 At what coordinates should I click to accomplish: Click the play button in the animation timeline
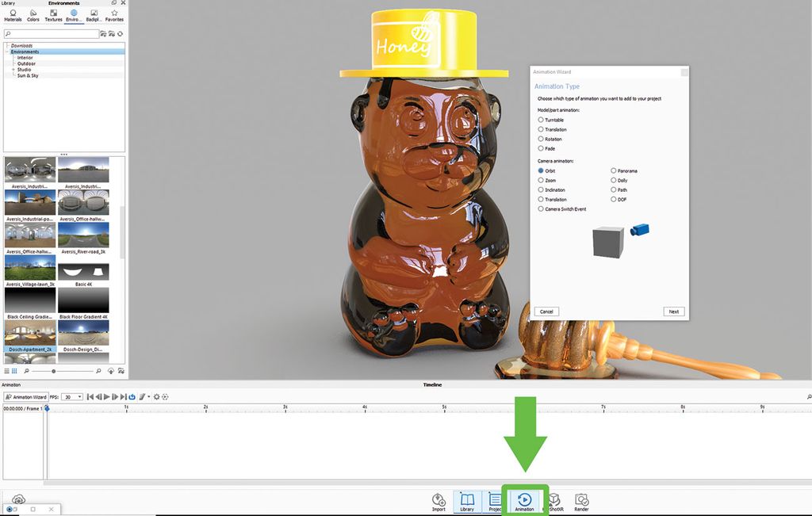tap(106, 397)
